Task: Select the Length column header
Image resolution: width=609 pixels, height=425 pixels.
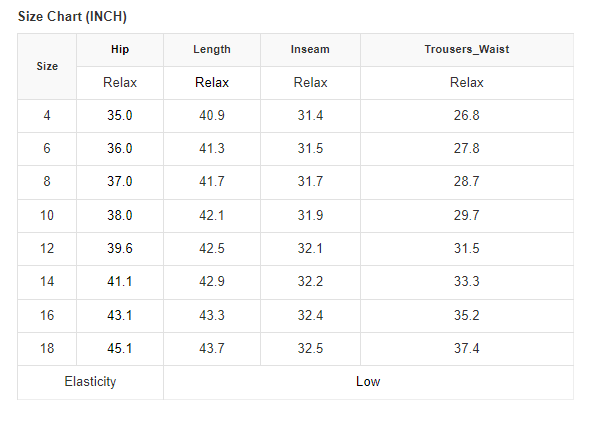Action: click(x=212, y=49)
